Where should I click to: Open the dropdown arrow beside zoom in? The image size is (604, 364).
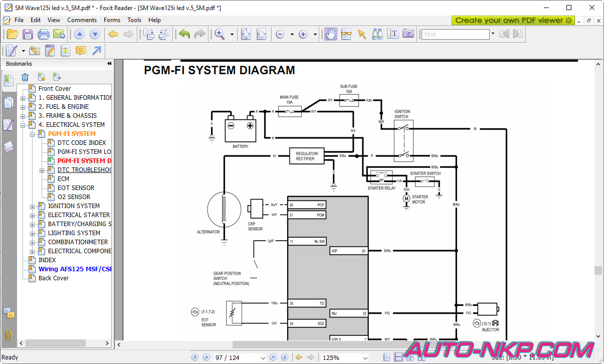[x=315, y=35]
